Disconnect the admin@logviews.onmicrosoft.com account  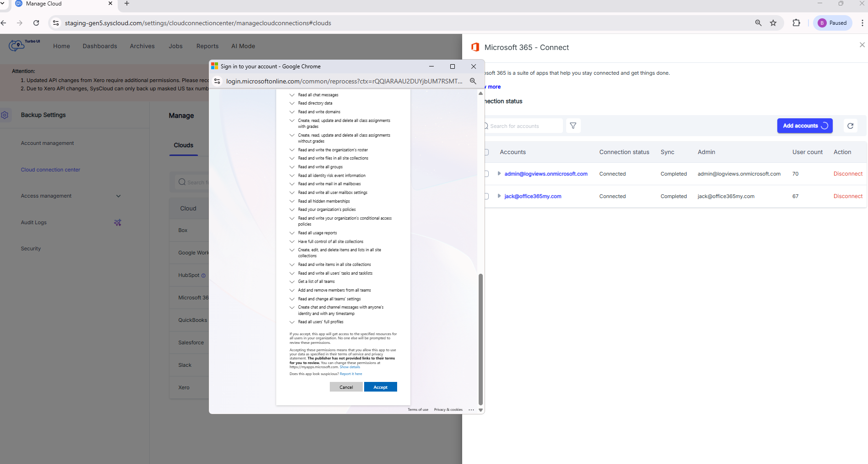point(848,174)
